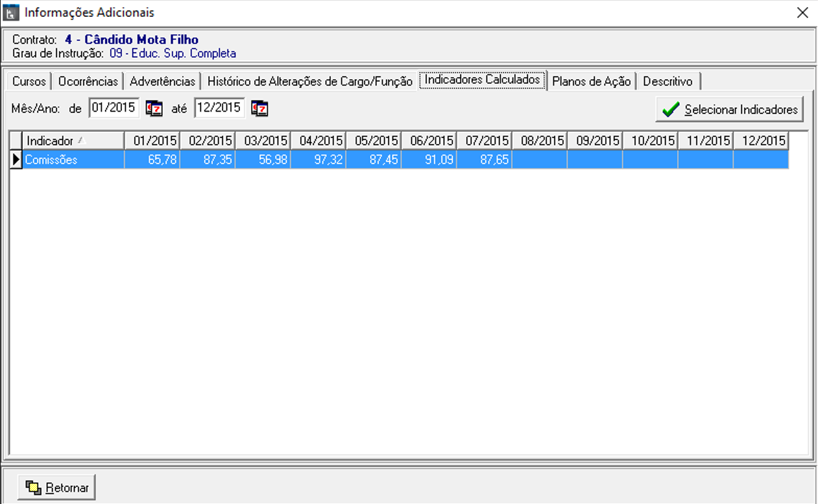Edit the start month field 01/2015

pos(114,108)
